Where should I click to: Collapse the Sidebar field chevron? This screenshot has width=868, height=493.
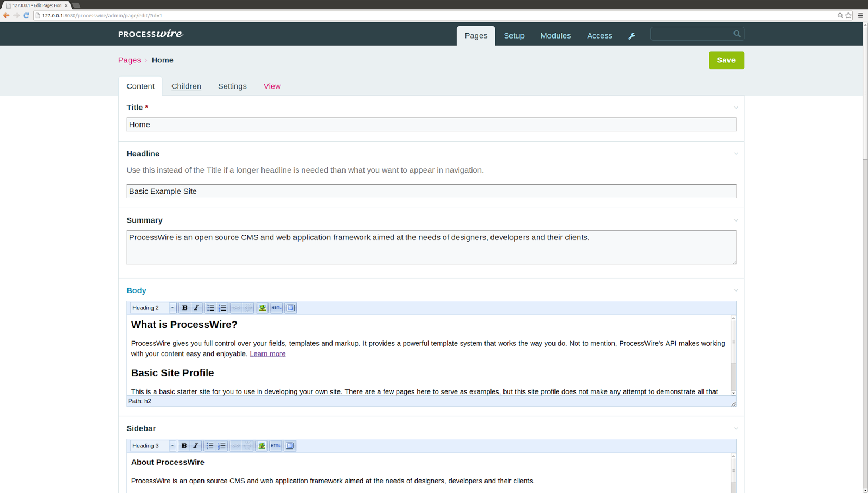(x=736, y=428)
